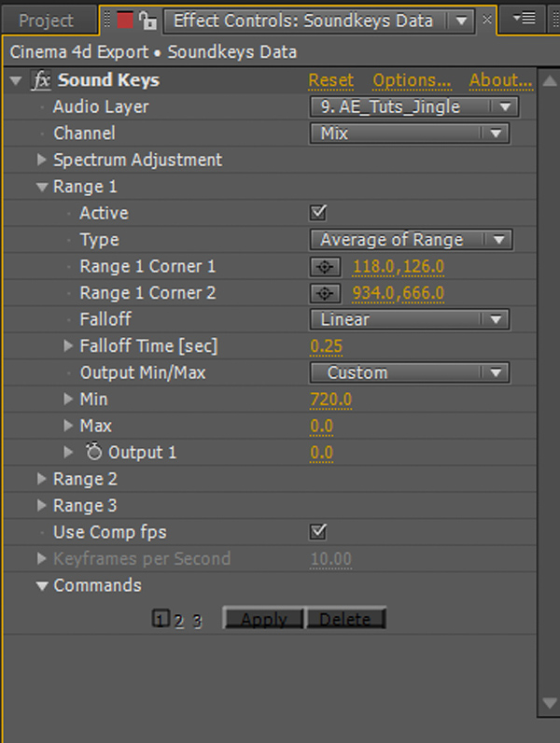The image size is (560, 743).
Task: Open the Audio Layer dropdown
Action: pyautogui.click(x=414, y=106)
